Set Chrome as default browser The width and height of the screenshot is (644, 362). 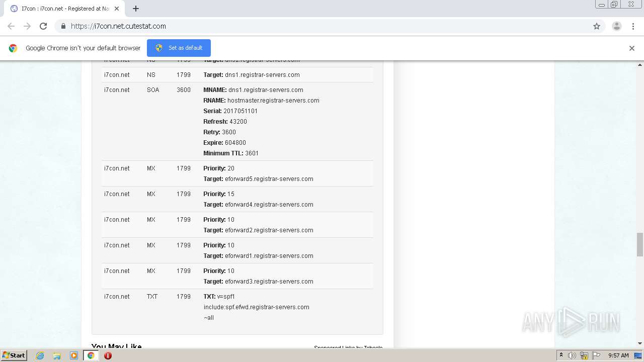pyautogui.click(x=179, y=48)
